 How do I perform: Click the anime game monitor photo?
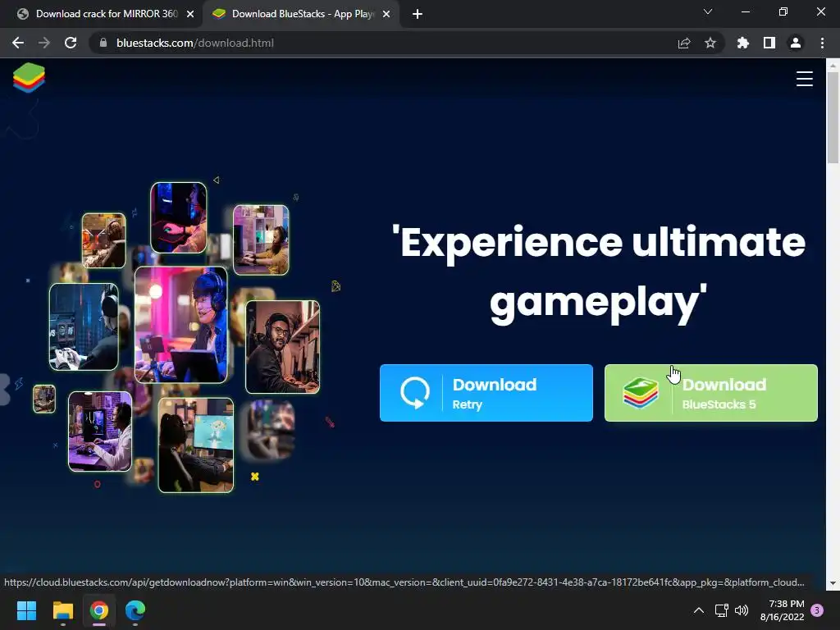coord(195,445)
